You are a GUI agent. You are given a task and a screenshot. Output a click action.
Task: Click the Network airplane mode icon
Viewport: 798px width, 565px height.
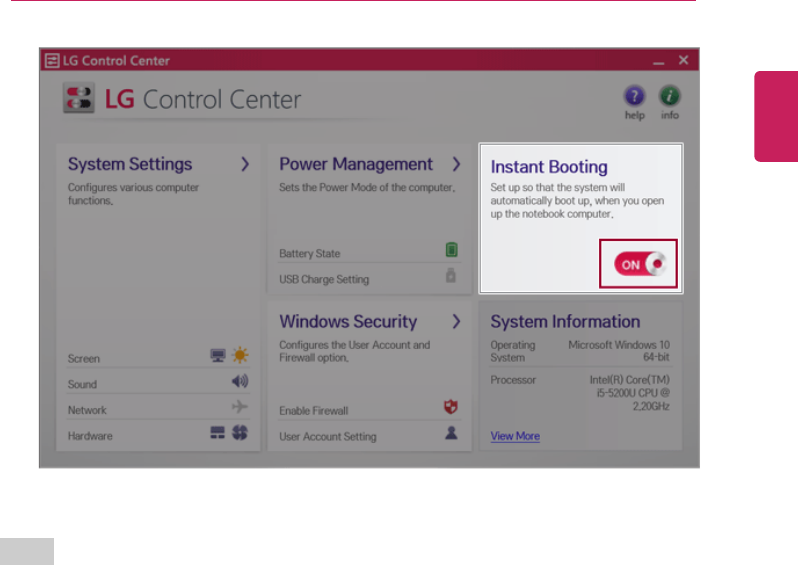pyautogui.click(x=240, y=407)
